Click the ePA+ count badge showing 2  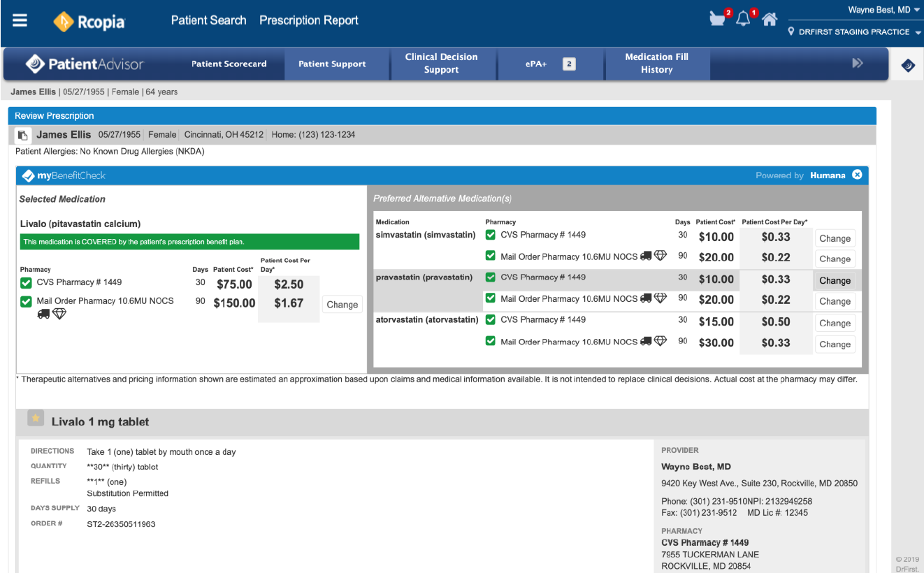[569, 64]
